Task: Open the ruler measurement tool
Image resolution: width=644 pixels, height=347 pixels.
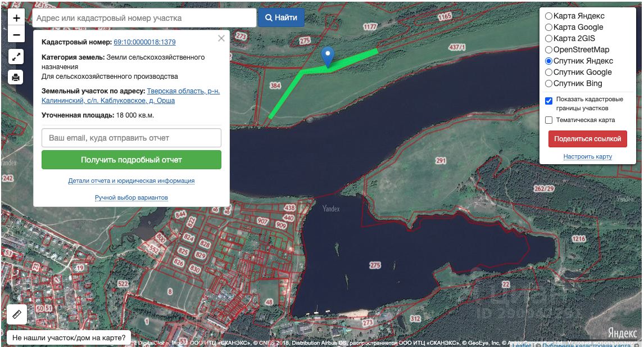Action: click(17, 314)
